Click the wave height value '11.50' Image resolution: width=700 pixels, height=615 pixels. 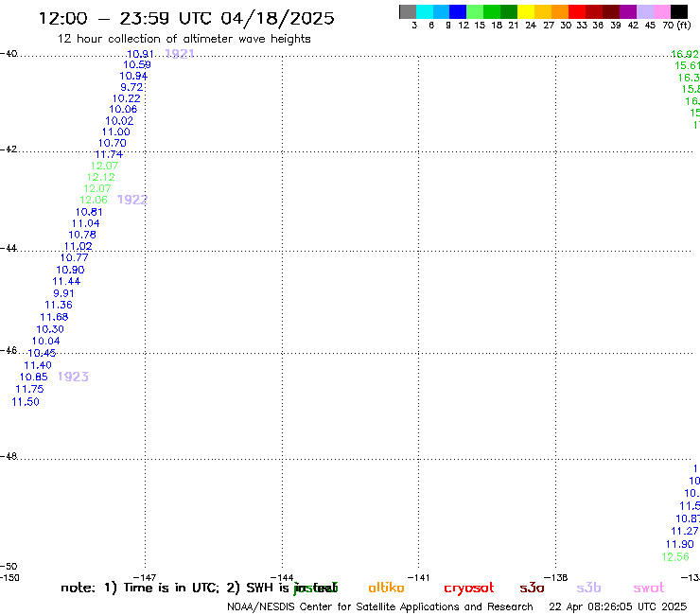click(26, 402)
